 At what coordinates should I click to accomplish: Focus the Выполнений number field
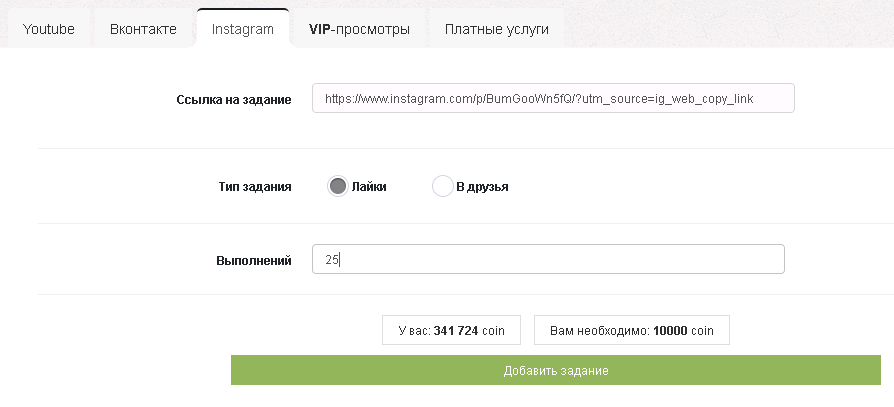548,260
